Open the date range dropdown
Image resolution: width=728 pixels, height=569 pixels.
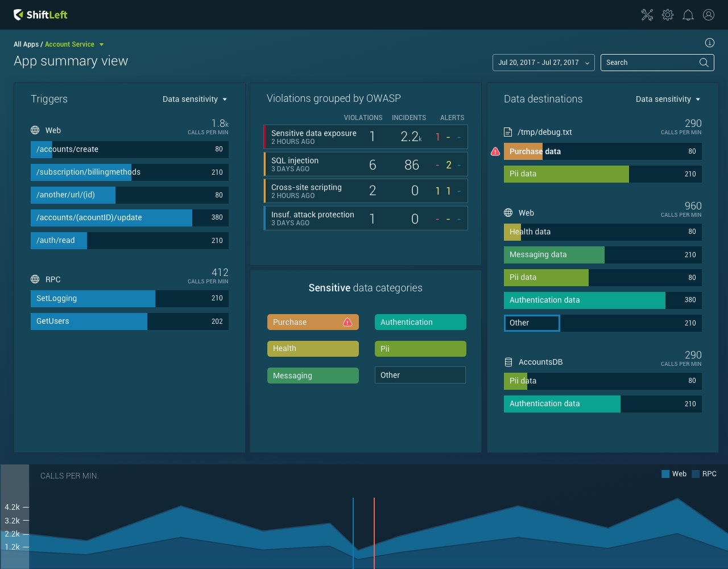(x=543, y=63)
